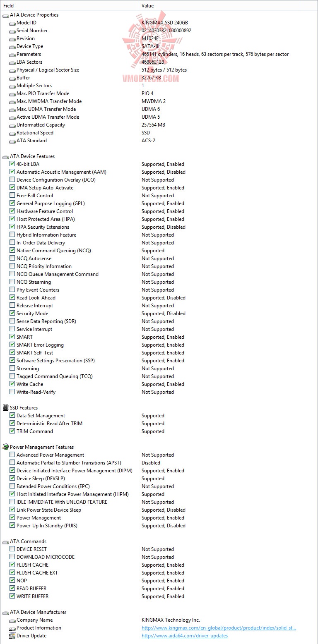Open the aida64.com driver-updates link

(185, 636)
